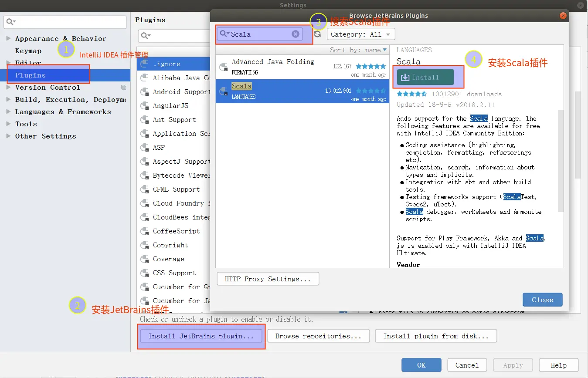
Task: Click the CloudBees plugin icon
Action: [145, 217]
